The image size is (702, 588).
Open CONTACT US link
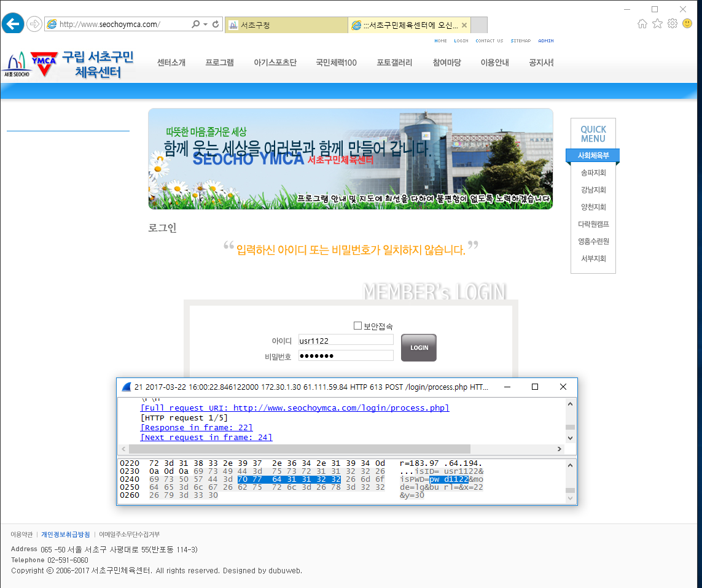[489, 41]
